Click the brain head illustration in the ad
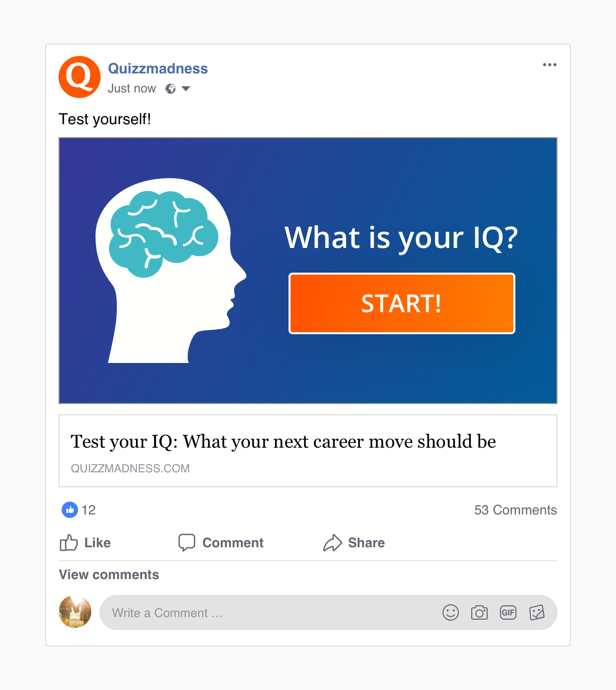Viewport: 616px width, 690px height. click(x=171, y=271)
